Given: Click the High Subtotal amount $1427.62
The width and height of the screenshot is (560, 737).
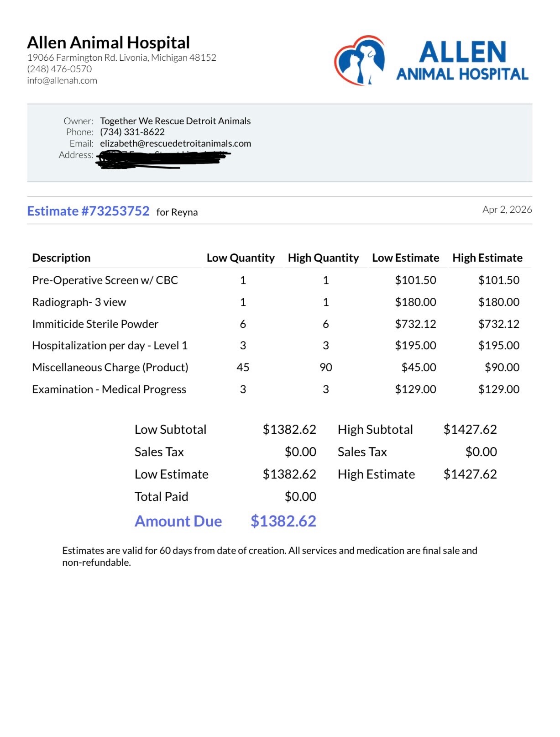Looking at the screenshot, I should coord(470,430).
